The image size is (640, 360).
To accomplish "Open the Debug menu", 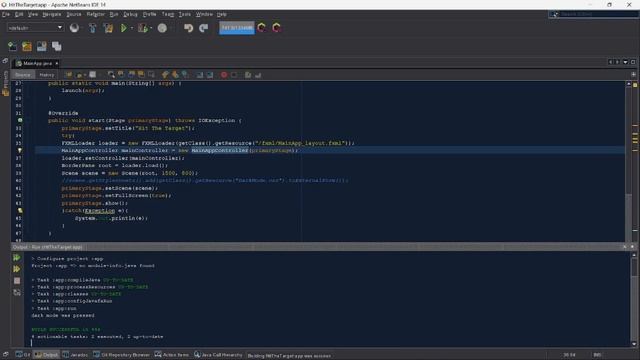I will tap(130, 14).
